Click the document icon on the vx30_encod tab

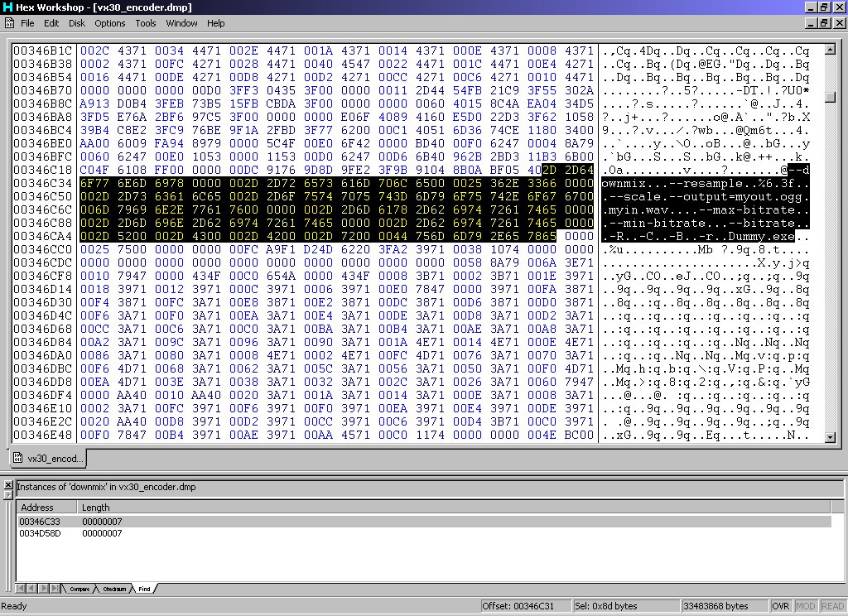click(x=18, y=458)
